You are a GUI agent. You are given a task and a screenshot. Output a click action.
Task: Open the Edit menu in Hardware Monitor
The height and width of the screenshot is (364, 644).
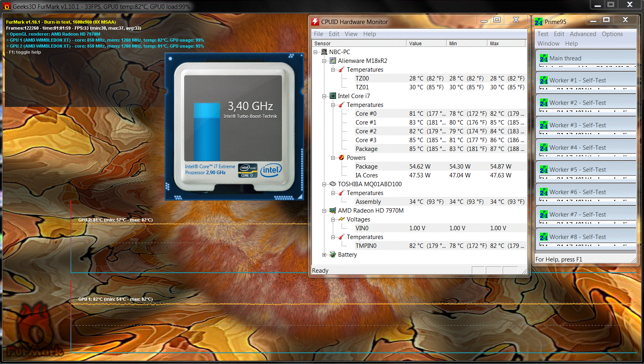coord(334,34)
